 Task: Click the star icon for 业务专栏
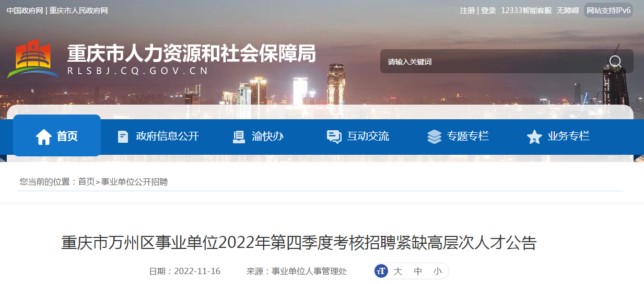[534, 137]
